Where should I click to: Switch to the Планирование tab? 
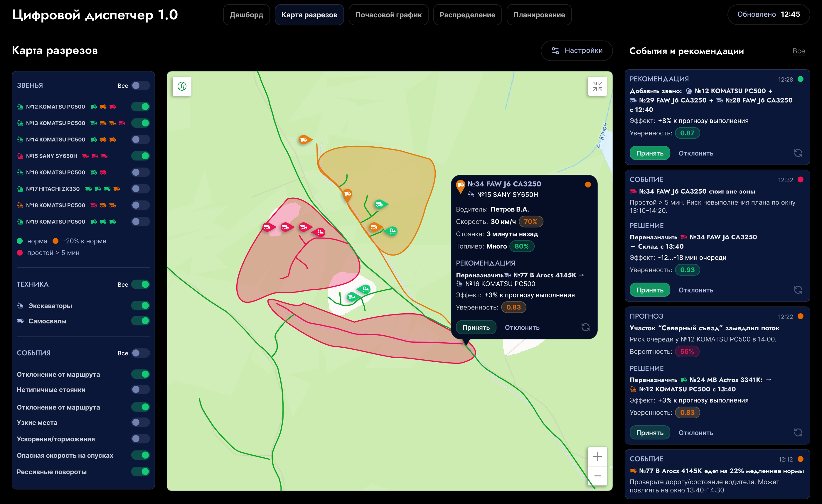[x=539, y=15]
